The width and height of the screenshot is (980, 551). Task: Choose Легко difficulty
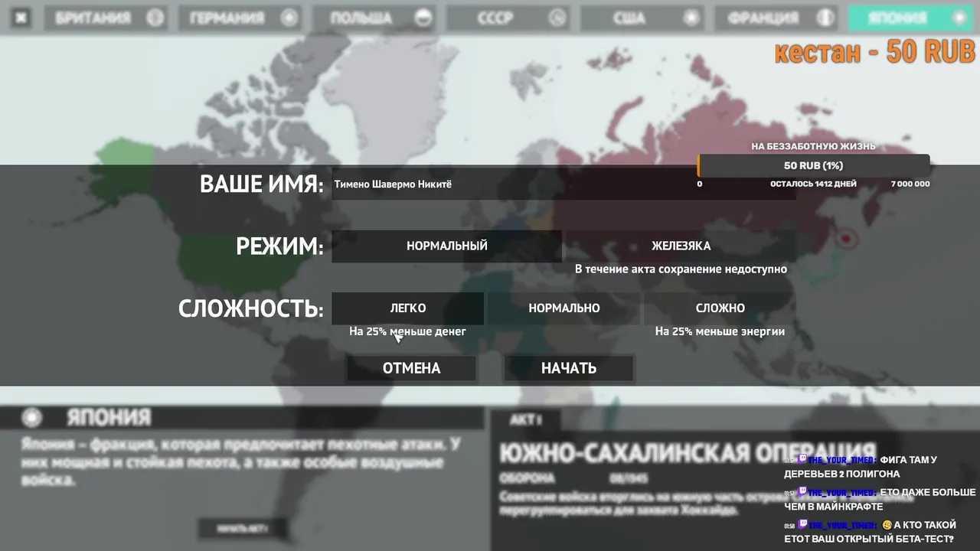(408, 308)
